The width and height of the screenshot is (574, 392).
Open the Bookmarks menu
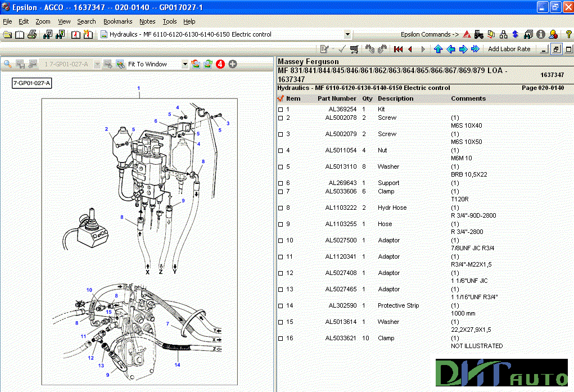click(x=117, y=21)
